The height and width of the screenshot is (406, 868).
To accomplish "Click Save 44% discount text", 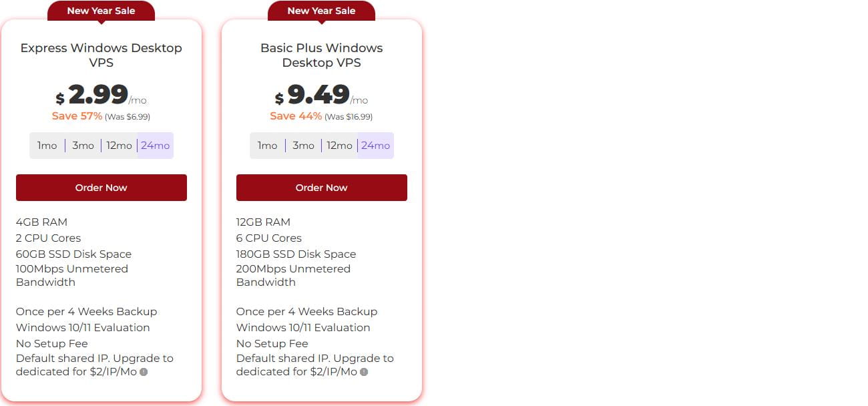I will 296,116.
